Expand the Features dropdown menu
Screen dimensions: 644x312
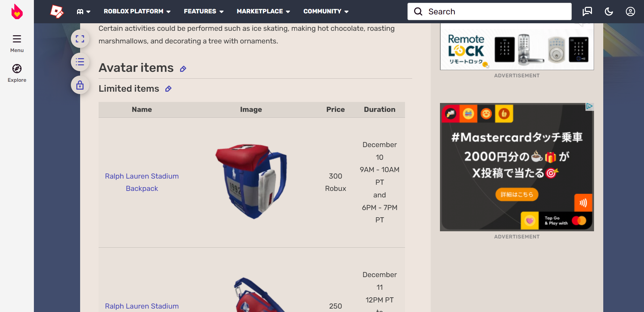tap(203, 11)
